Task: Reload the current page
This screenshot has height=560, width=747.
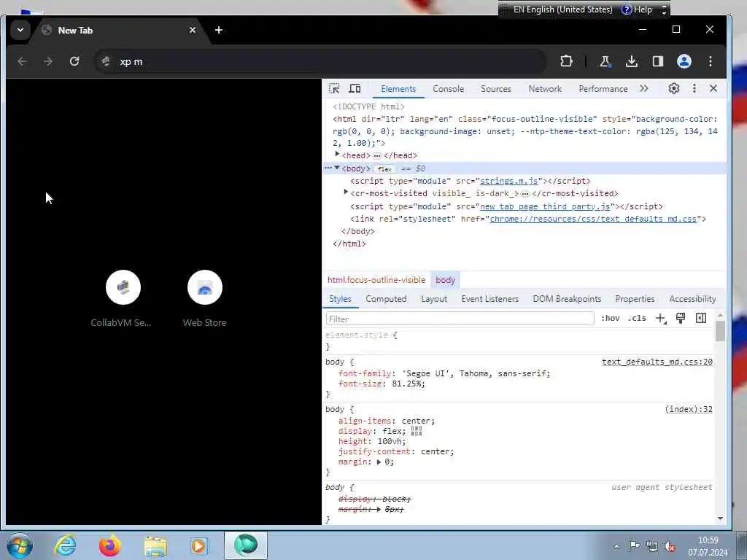Action: 74,61
